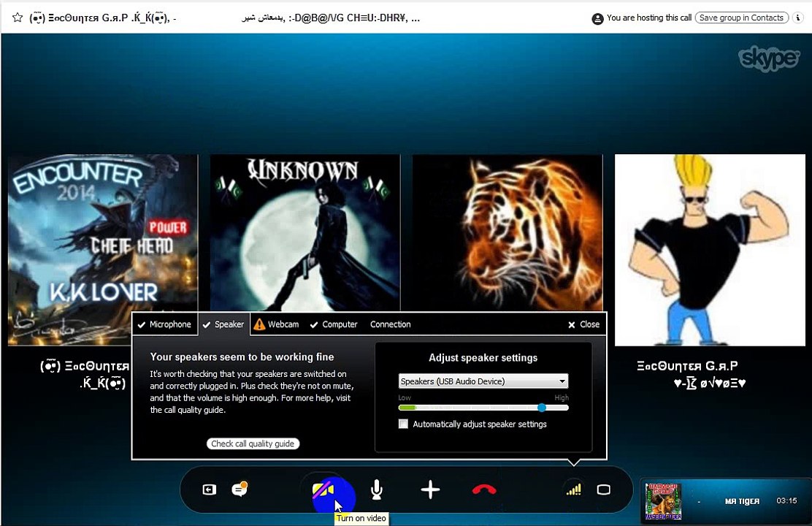Viewport: 812px width, 526px height.
Task: End the call with red hang-up button
Action: click(x=484, y=489)
